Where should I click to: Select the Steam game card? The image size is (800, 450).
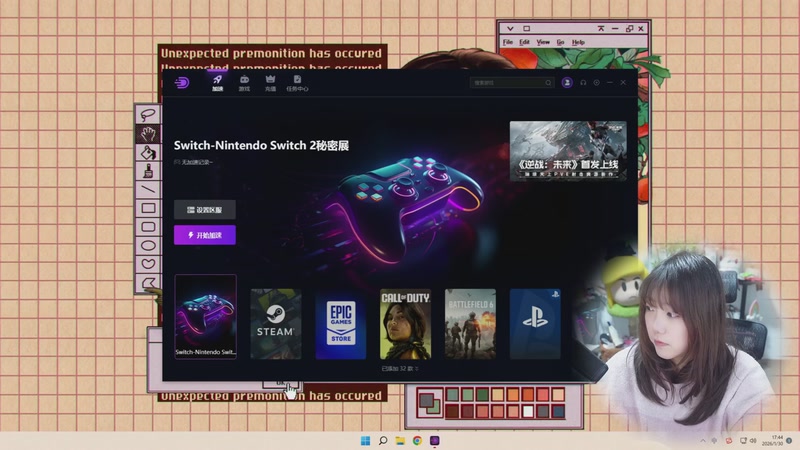276,324
